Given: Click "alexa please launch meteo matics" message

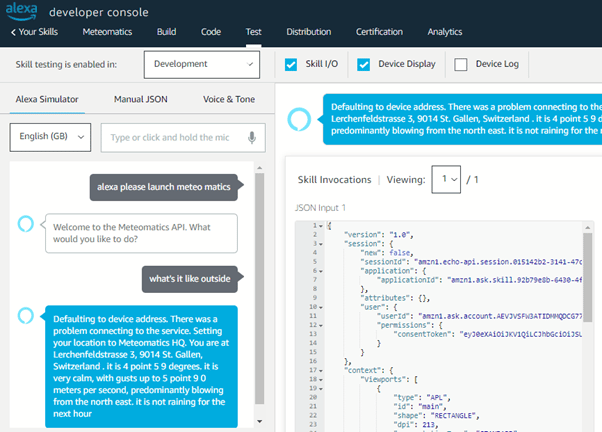Looking at the screenshot, I should click(164, 187).
